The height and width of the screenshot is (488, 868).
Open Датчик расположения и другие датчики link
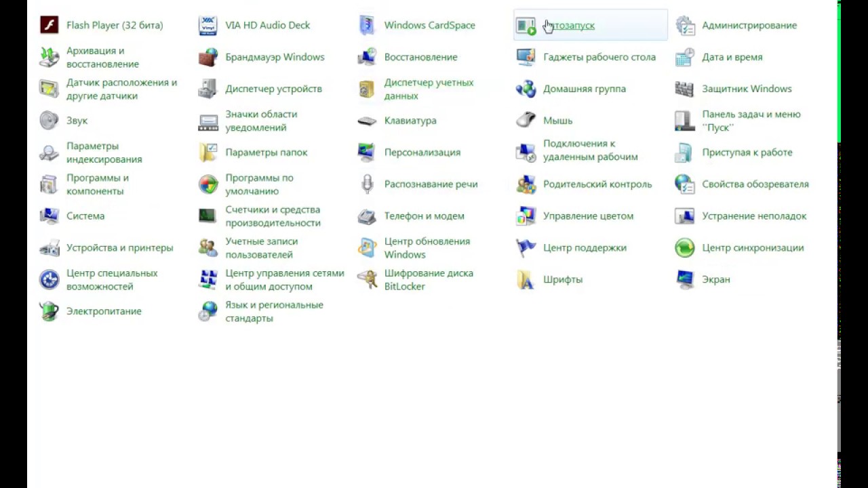[x=121, y=89]
